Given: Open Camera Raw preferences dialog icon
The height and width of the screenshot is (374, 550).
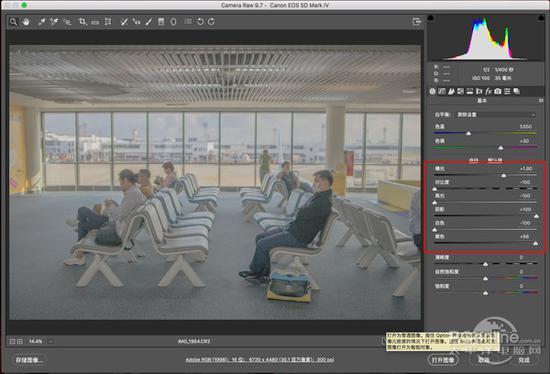Looking at the screenshot, I should point(188,22).
